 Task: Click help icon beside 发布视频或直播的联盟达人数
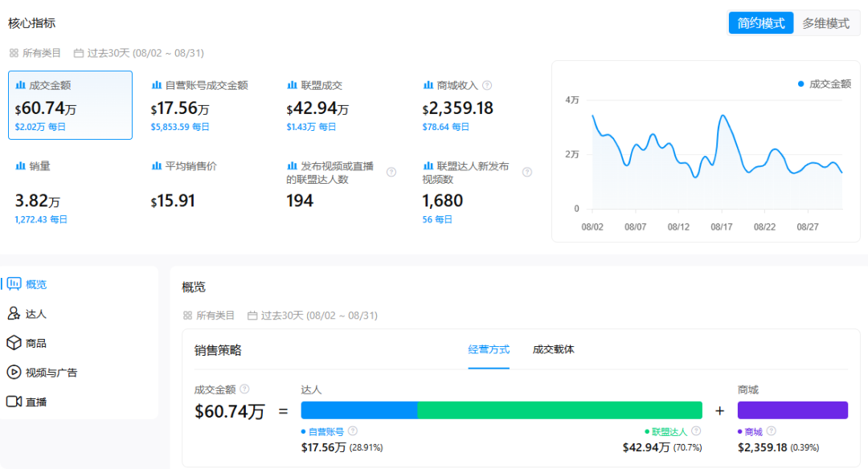coord(391,172)
